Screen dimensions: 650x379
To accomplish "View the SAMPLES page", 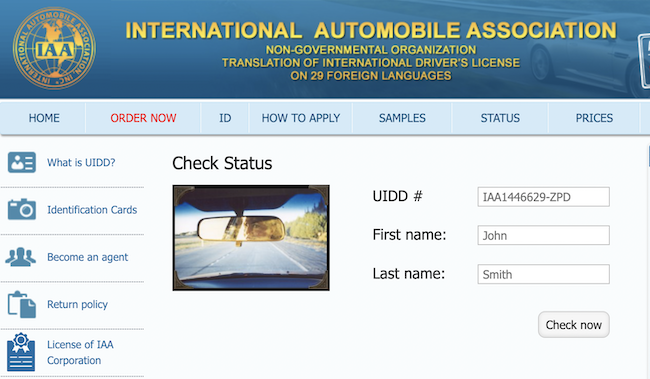I will pos(402,118).
